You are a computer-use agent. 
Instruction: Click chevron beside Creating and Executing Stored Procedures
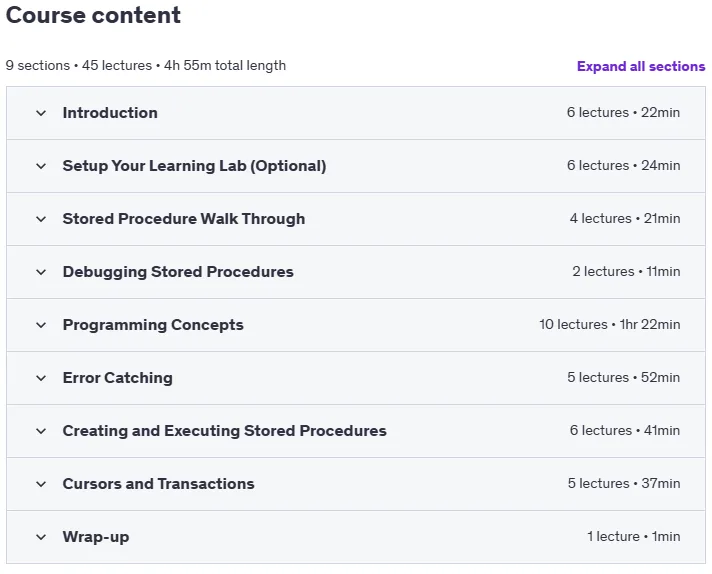[x=41, y=431]
